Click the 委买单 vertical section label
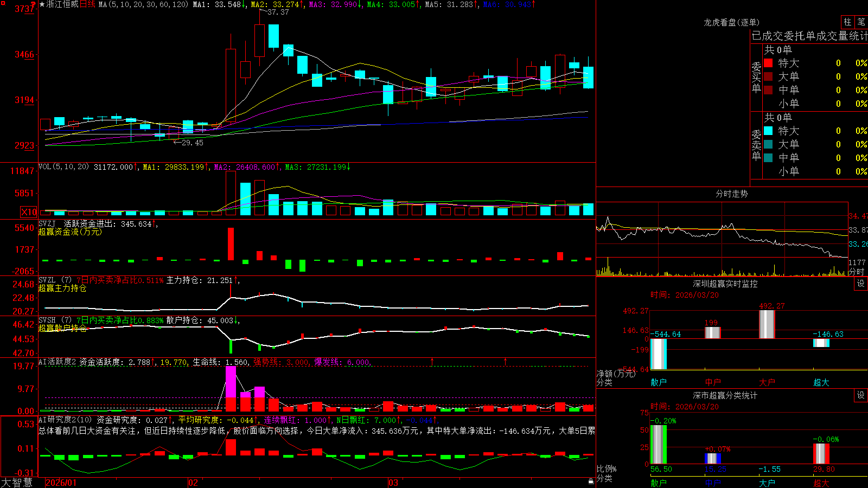Screen dimensions: 868x488 756,78
